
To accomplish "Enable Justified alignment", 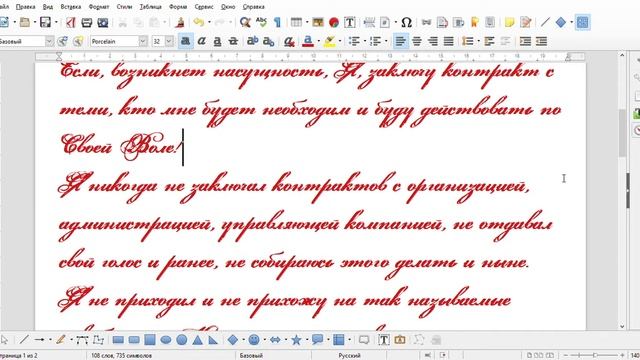I will coord(449,41).
